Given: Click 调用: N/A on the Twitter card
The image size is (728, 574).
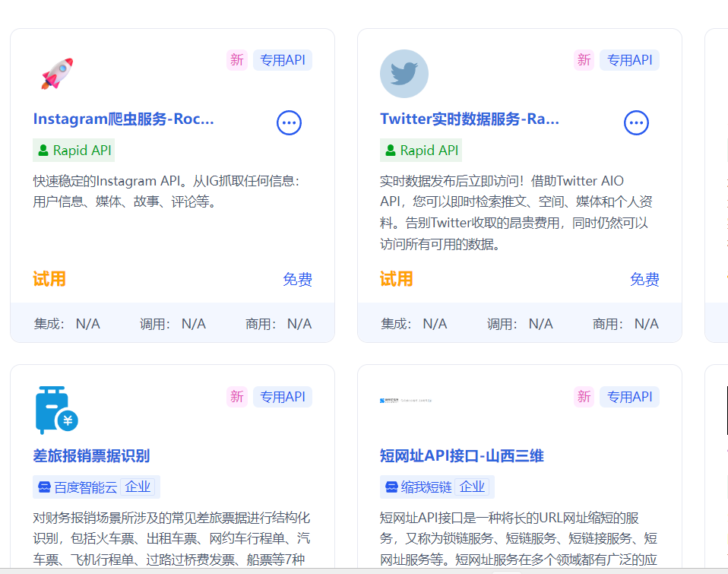Looking at the screenshot, I should [x=520, y=324].
